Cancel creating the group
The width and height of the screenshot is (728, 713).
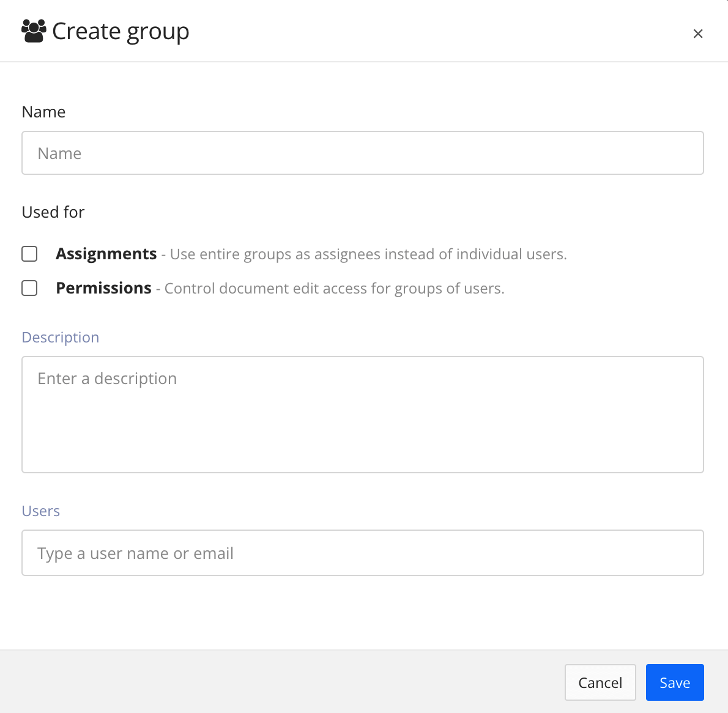[x=600, y=682]
